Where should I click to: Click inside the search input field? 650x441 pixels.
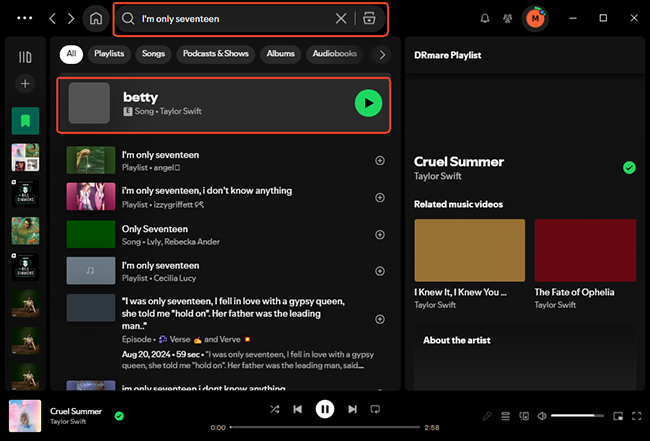point(234,19)
